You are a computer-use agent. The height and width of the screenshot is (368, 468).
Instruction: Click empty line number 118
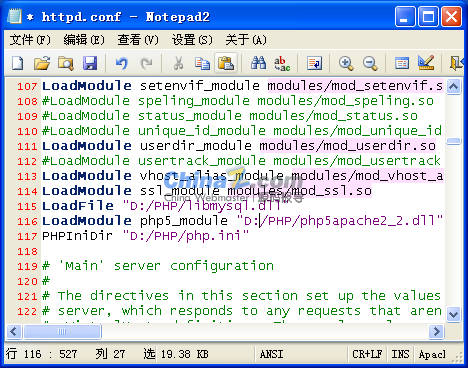tap(27, 251)
